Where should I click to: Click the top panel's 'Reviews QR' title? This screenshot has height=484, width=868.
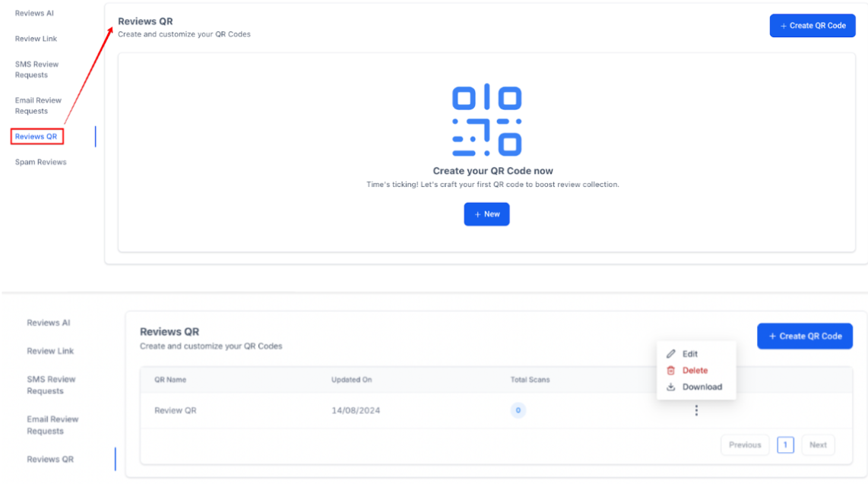145,21
